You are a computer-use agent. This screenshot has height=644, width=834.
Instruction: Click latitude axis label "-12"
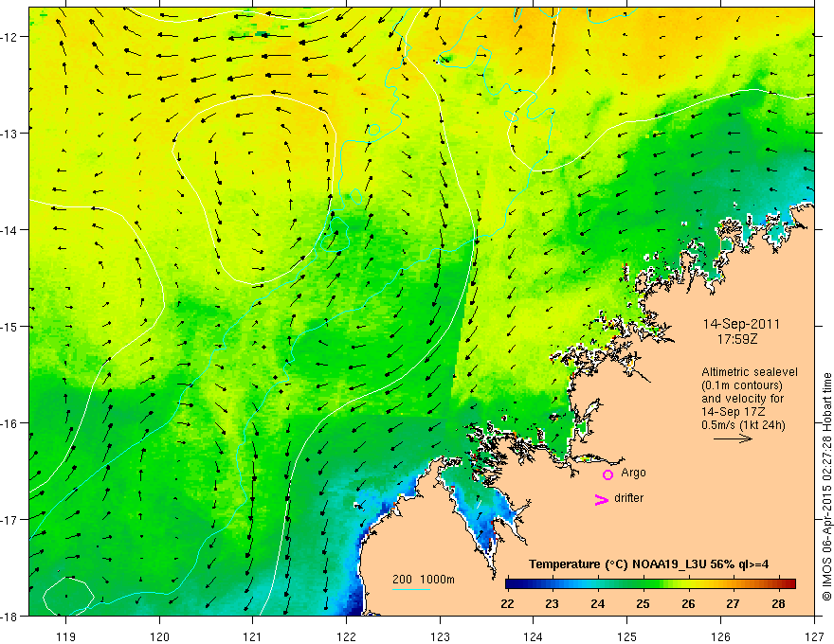pos(10,37)
